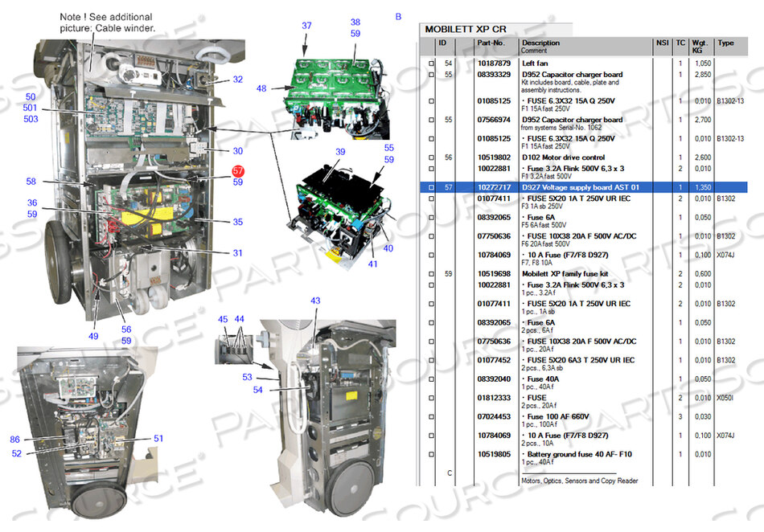Tick the checkbox for Left fan row
This screenshot has width=764, height=532.
tap(431, 63)
